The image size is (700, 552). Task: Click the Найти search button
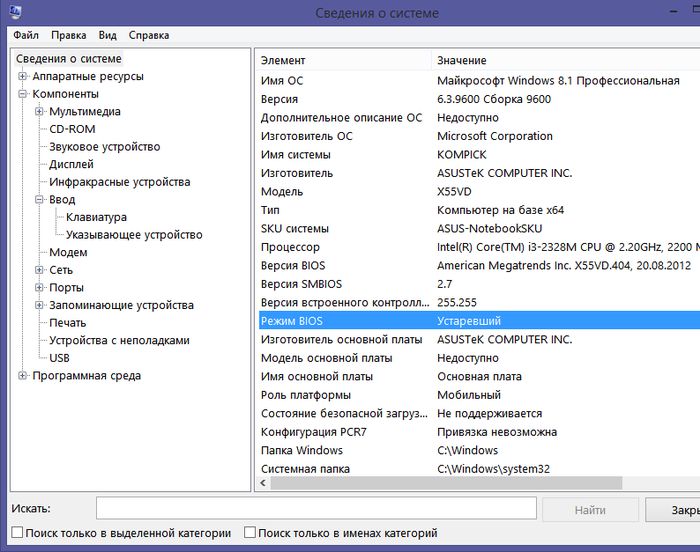coord(590,509)
